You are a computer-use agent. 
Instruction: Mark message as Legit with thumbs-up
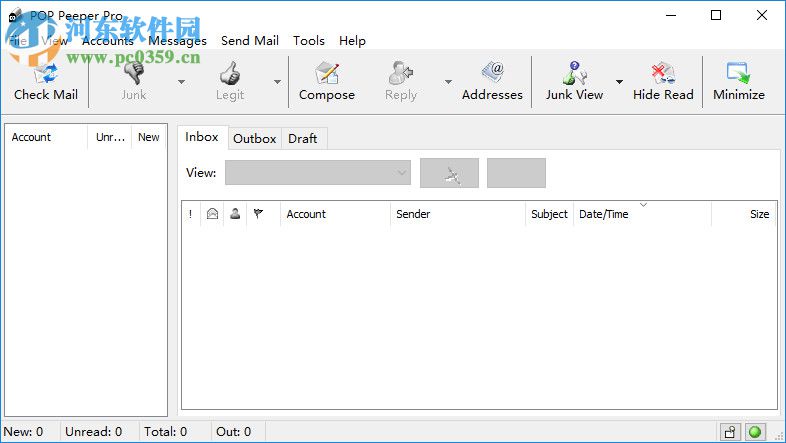click(x=230, y=82)
